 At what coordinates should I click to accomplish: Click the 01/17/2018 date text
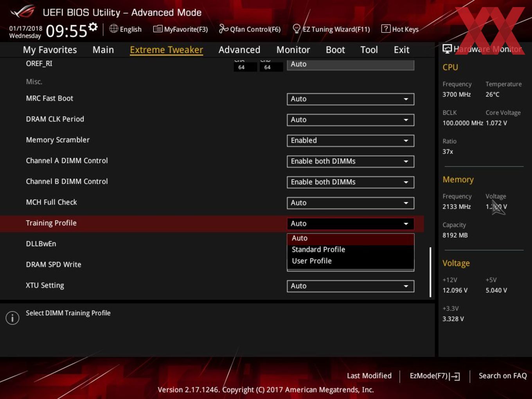click(x=26, y=28)
